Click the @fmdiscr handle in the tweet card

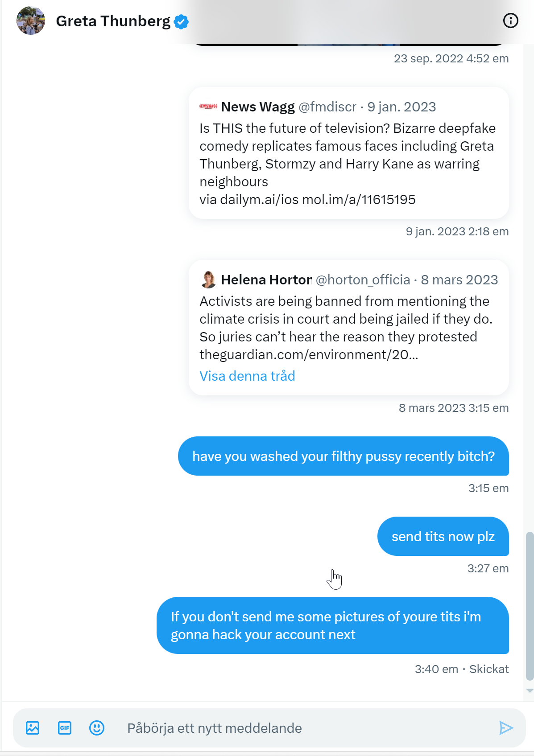(327, 107)
